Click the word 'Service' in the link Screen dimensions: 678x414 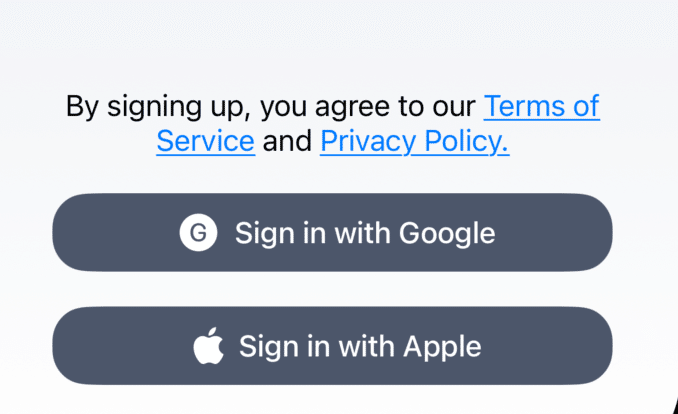206,141
